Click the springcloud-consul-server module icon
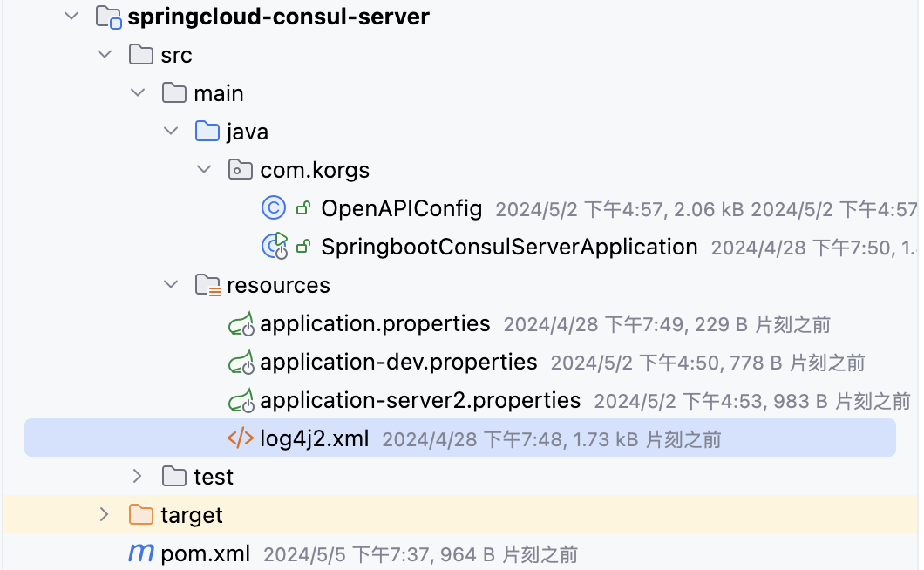This screenshot has width=924, height=570. (x=108, y=16)
